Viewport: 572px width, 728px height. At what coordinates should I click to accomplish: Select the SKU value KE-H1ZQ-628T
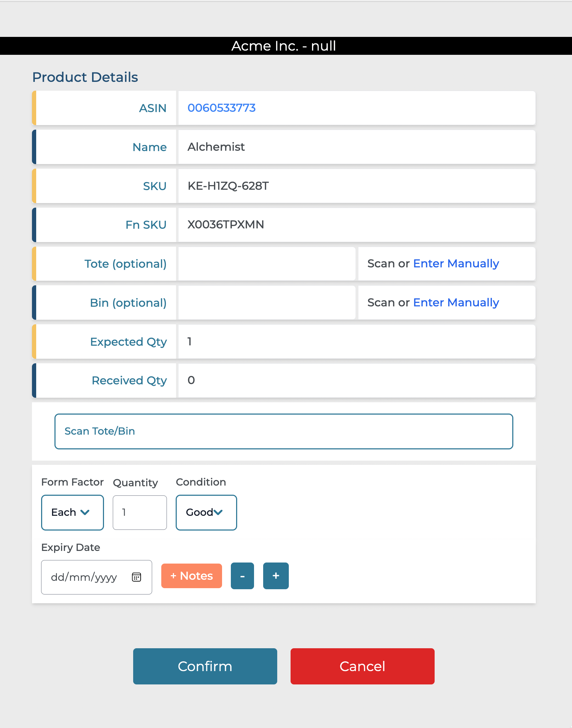[228, 186]
